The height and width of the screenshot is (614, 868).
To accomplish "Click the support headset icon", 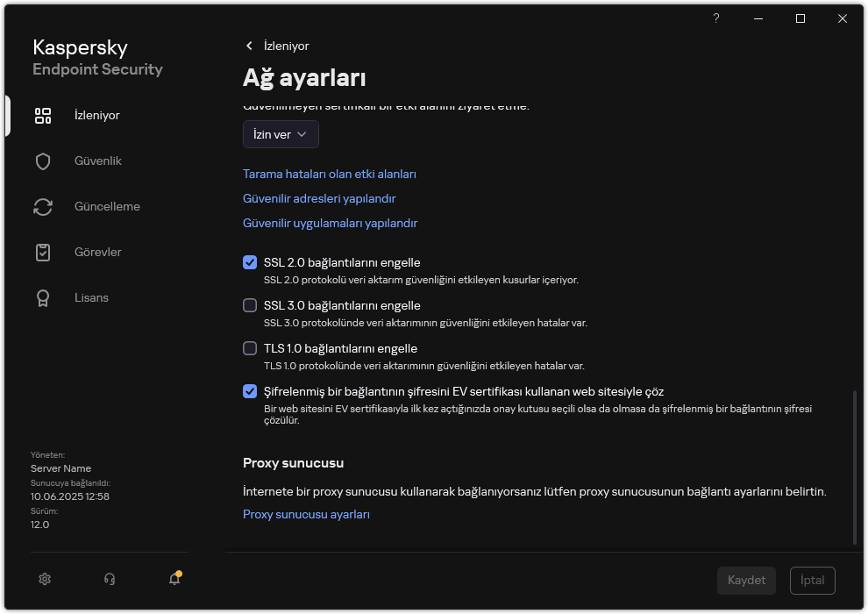I will coord(109,579).
